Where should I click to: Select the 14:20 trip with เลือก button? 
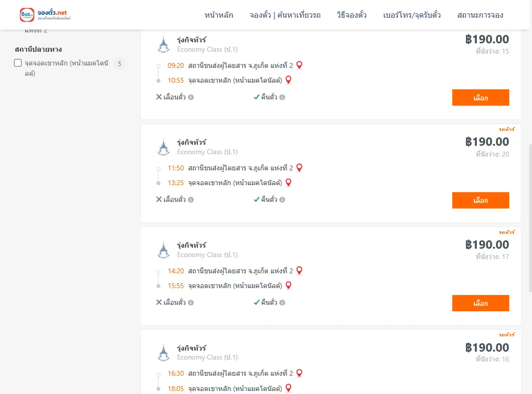(480, 303)
